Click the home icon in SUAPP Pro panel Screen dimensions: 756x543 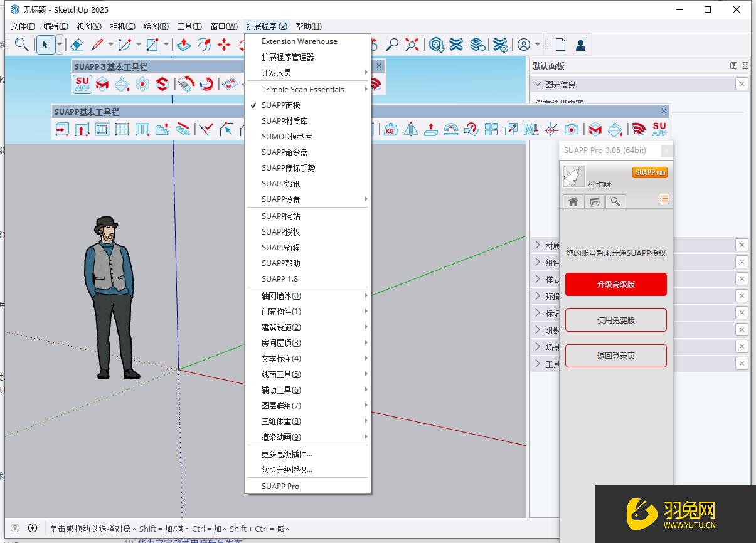pos(573,201)
